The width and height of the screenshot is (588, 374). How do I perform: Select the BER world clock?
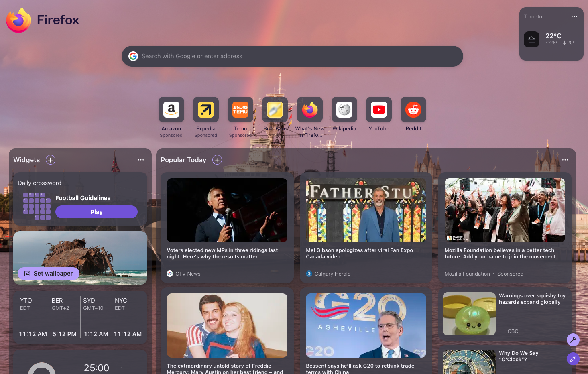tap(65, 317)
